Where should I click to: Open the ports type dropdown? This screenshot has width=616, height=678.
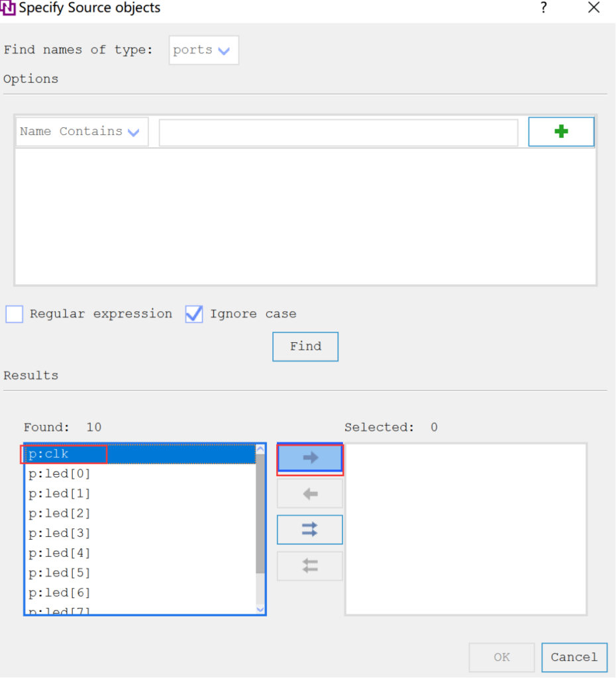[x=203, y=50]
